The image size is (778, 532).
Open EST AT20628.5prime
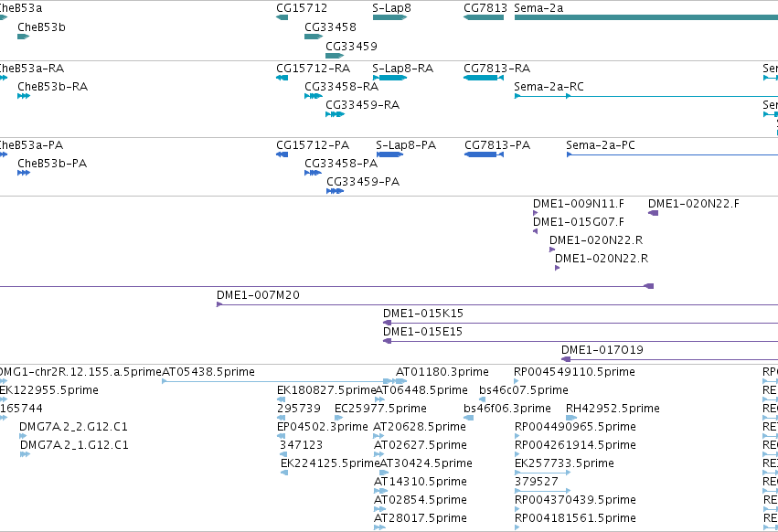[420, 427]
